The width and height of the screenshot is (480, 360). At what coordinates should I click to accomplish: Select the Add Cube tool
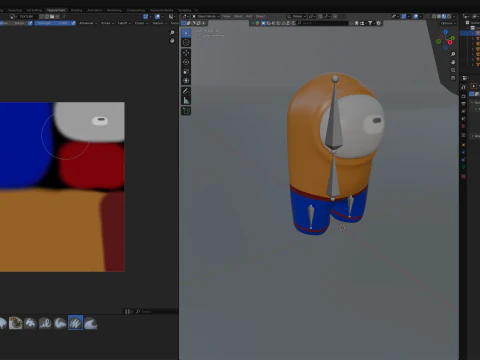[x=186, y=111]
